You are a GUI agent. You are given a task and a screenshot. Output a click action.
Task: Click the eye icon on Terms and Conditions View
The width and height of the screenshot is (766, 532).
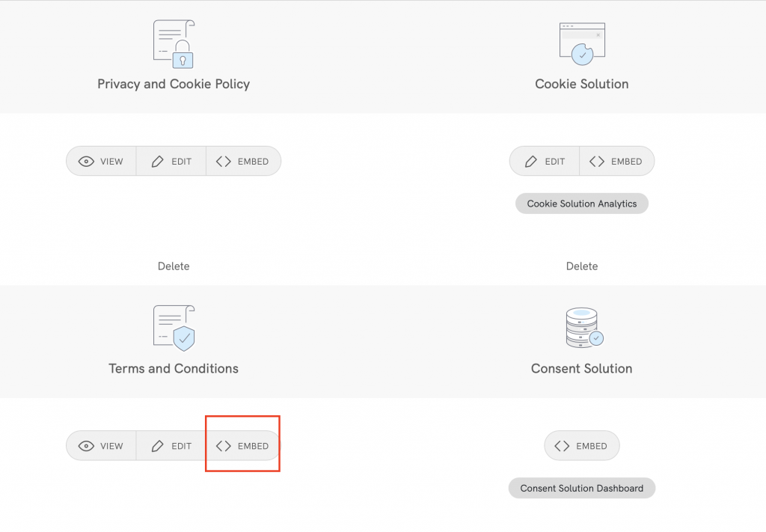tap(85, 445)
